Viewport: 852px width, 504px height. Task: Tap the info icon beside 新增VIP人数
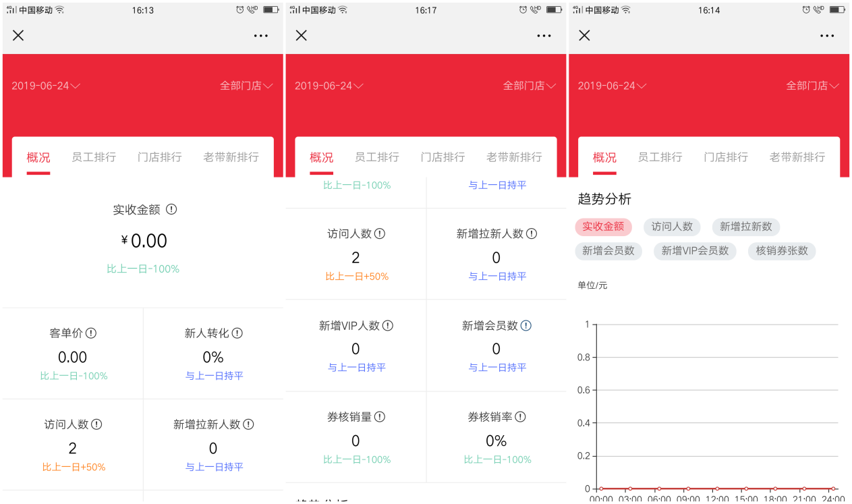[x=388, y=325]
